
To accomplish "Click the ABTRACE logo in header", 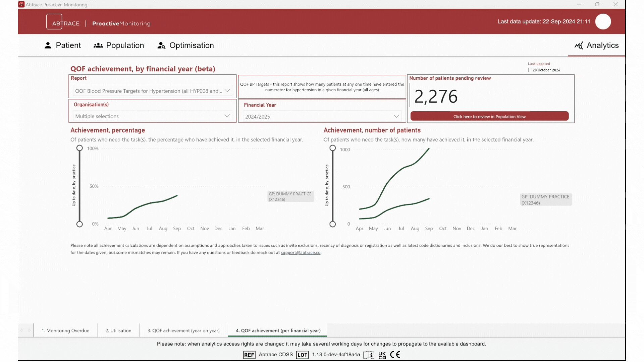I will pos(63,23).
